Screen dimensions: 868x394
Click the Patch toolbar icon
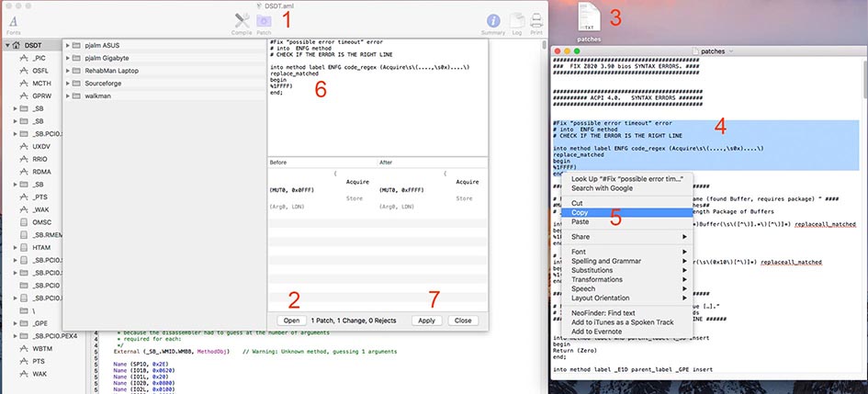point(264,24)
